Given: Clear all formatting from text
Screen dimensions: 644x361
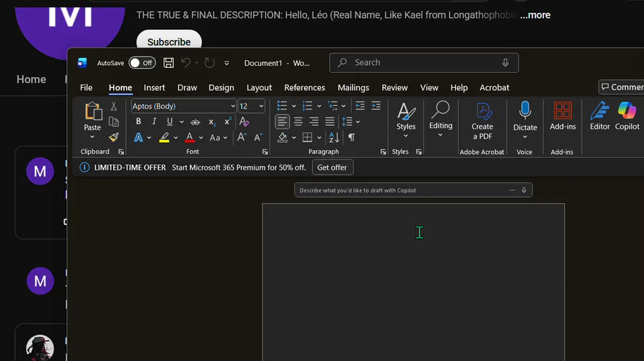Looking at the screenshot, I should pyautogui.click(x=244, y=122).
